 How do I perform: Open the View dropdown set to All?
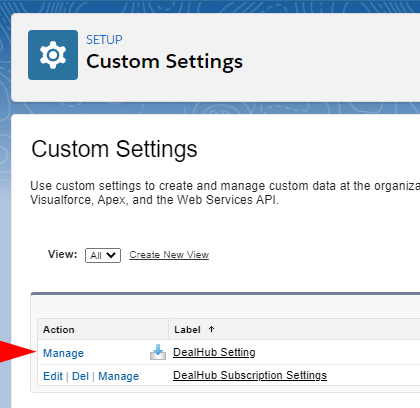tap(103, 255)
